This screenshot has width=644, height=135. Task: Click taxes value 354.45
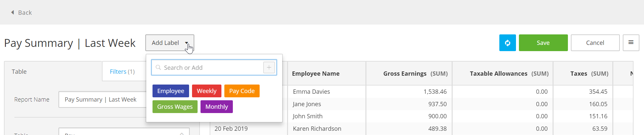coord(598,92)
